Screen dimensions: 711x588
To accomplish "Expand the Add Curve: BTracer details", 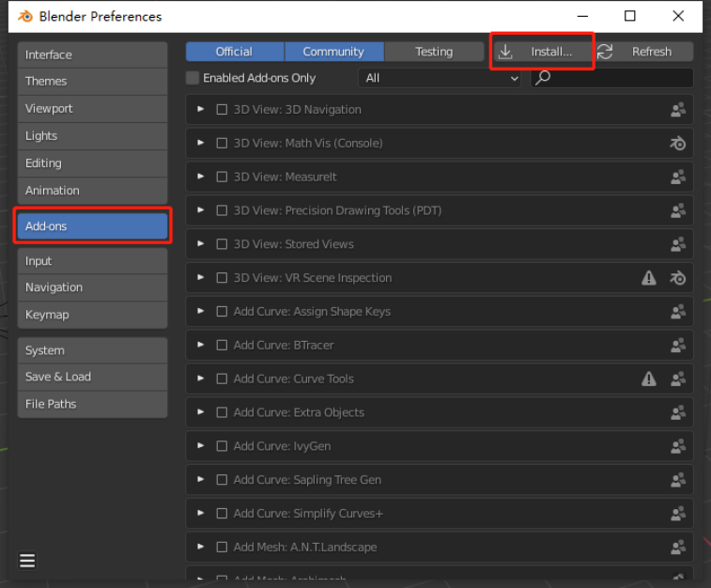I will coord(200,345).
